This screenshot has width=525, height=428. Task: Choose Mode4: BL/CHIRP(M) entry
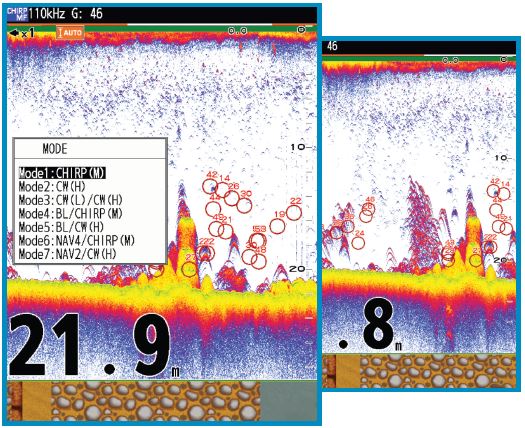[71, 214]
